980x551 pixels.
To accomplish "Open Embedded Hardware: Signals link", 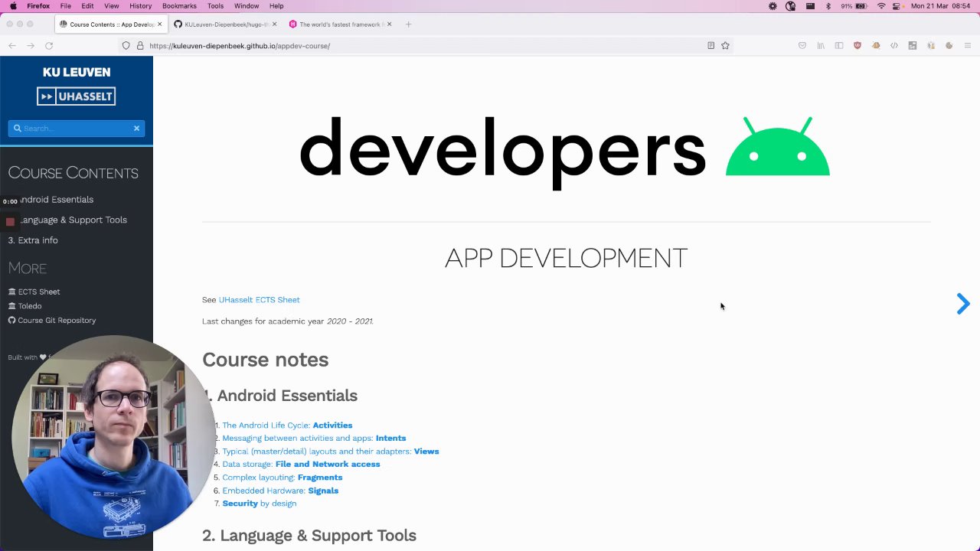I will (x=280, y=491).
